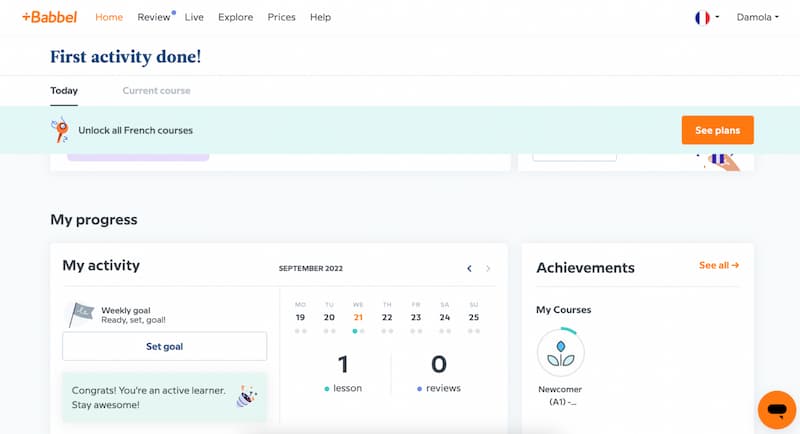Select Wednesday 21 in the calendar
Screen dimensions: 800x434
358,317
